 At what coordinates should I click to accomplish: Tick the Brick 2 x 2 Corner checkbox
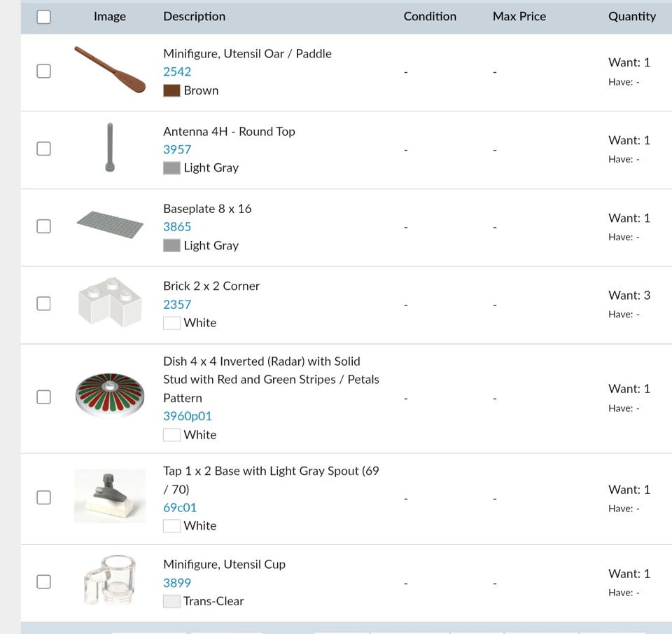tap(43, 303)
